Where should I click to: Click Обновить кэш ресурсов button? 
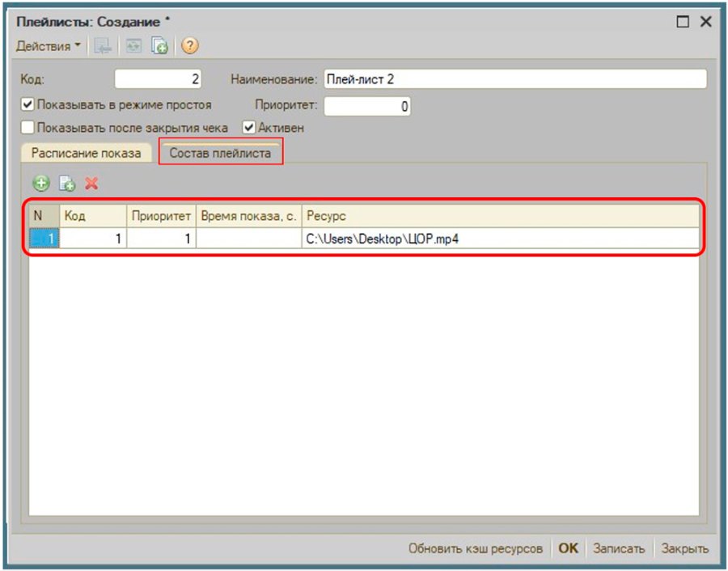pyautogui.click(x=476, y=548)
